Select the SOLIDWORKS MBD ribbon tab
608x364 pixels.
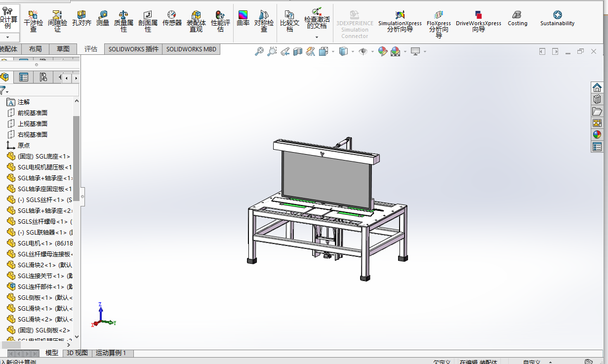coord(191,49)
